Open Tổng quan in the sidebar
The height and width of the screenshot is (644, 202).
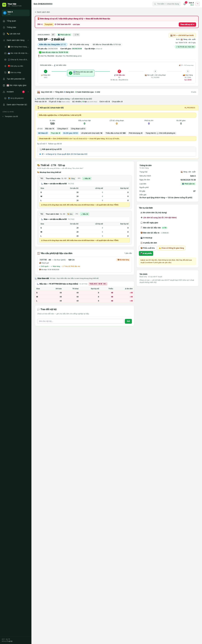(x=16, y=21)
